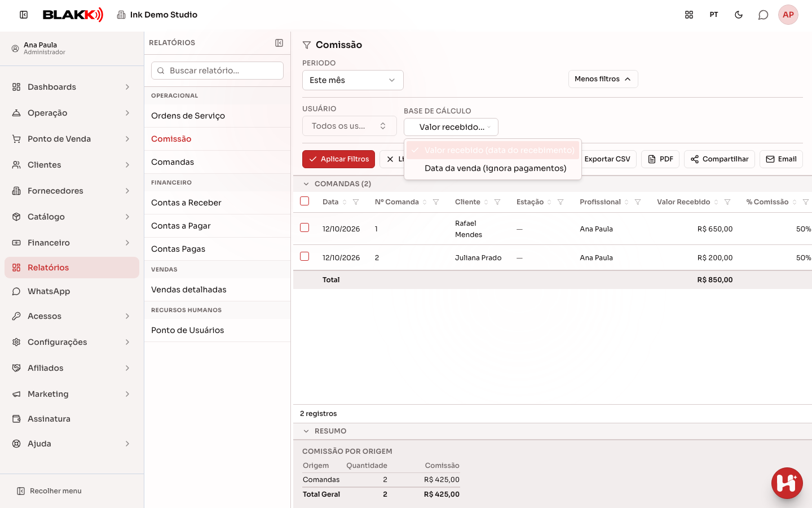The width and height of the screenshot is (812, 508).
Task: Click the Compartilhar button
Action: [720, 159]
